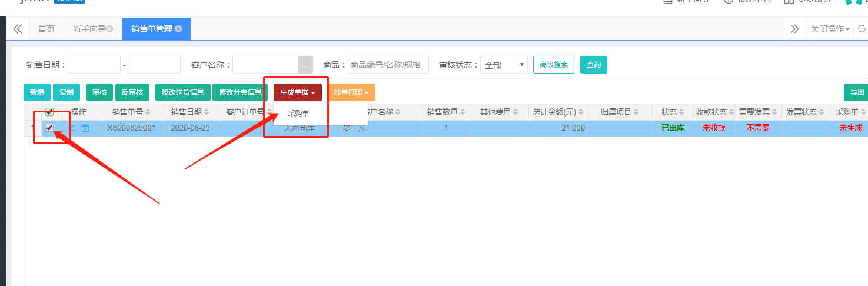The image size is (868, 286).
Task: Toggle the select-all checkbox in table header
Action: (49, 112)
